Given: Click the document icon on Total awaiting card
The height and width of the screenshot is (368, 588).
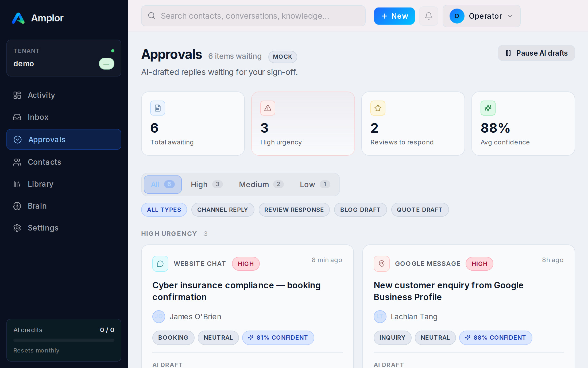Looking at the screenshot, I should click(158, 108).
